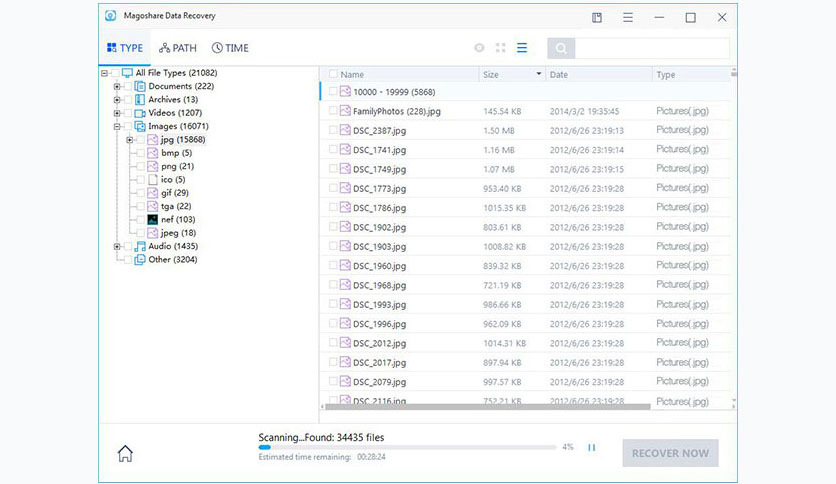Image resolution: width=836 pixels, height=484 pixels.
Task: Click the scan progress bar
Action: 407,448
